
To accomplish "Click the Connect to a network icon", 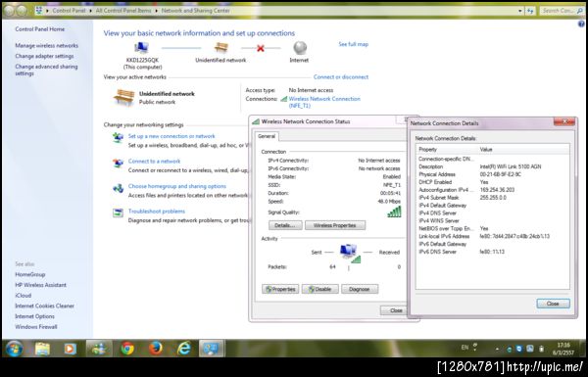I will click(x=119, y=163).
